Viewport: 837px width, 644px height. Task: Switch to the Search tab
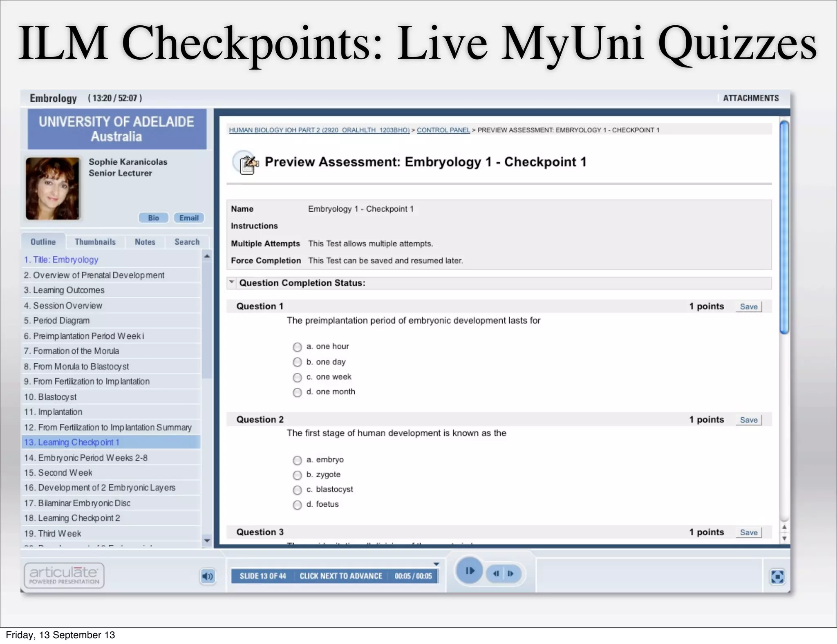[187, 242]
